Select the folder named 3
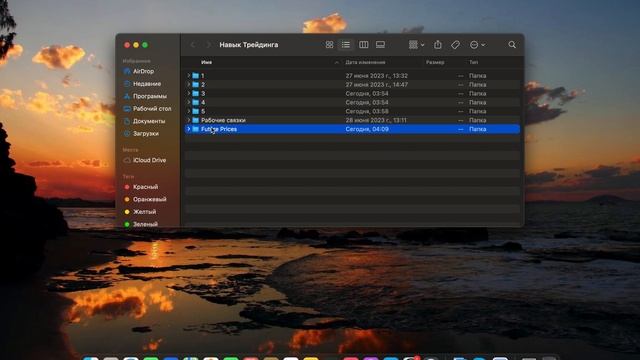 coord(352,93)
